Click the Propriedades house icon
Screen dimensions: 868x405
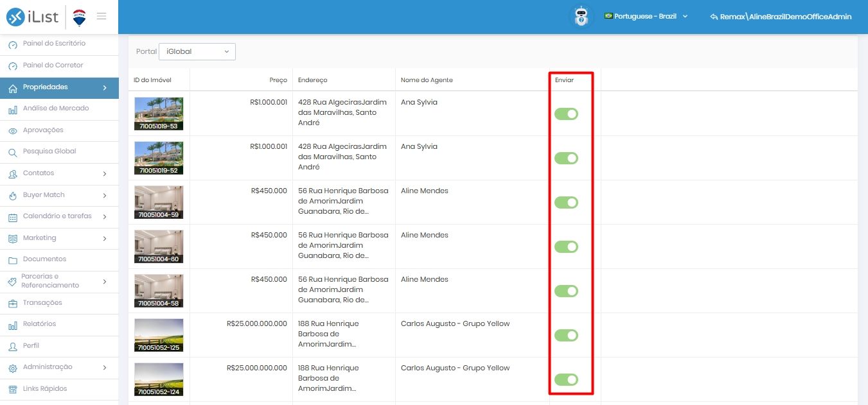click(x=13, y=88)
